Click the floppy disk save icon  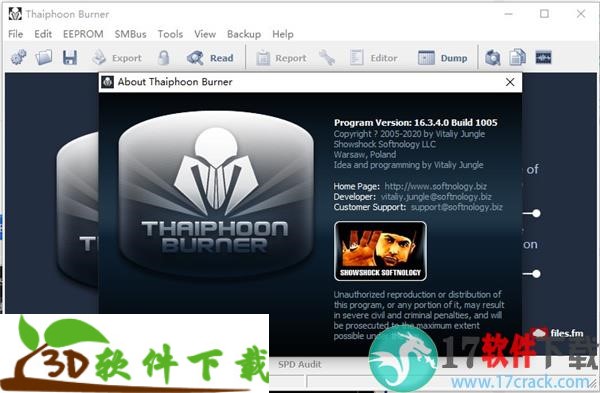70,58
